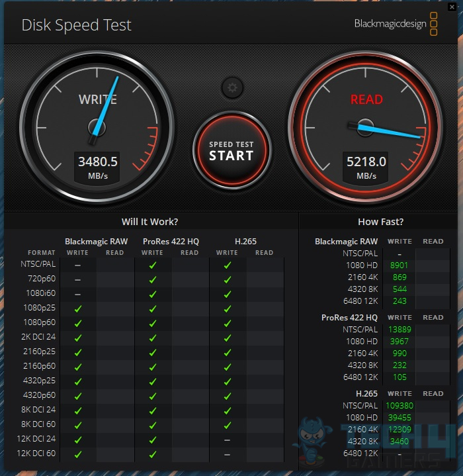Click the H.265 write checkmark for 8K DCI 60
The width and height of the screenshot is (463, 476).
[x=228, y=425]
